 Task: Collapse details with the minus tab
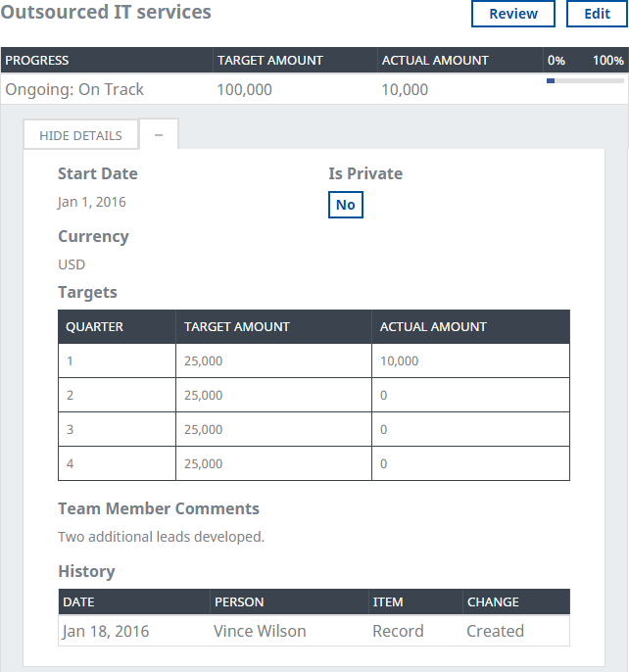tap(159, 135)
